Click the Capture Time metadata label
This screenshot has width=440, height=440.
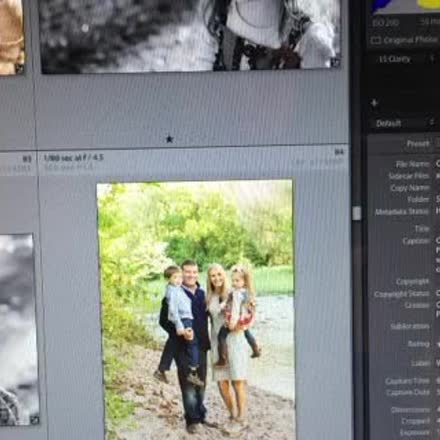(407, 381)
